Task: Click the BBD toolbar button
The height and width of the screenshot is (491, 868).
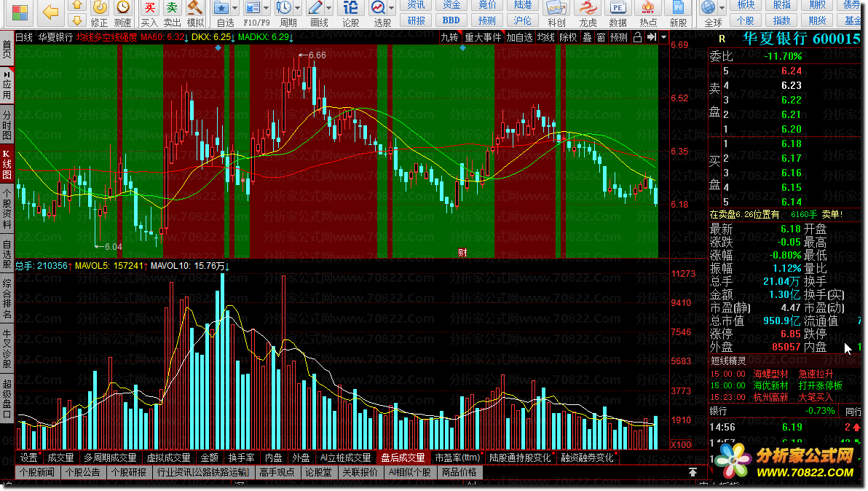Action: click(x=451, y=20)
